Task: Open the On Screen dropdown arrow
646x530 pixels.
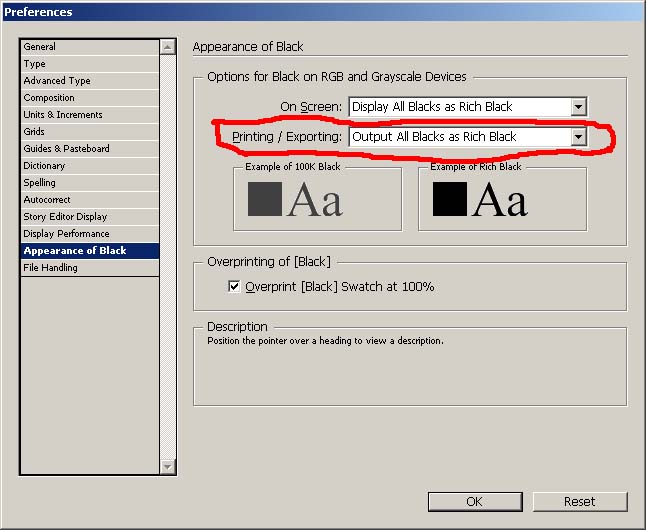Action: (x=578, y=107)
